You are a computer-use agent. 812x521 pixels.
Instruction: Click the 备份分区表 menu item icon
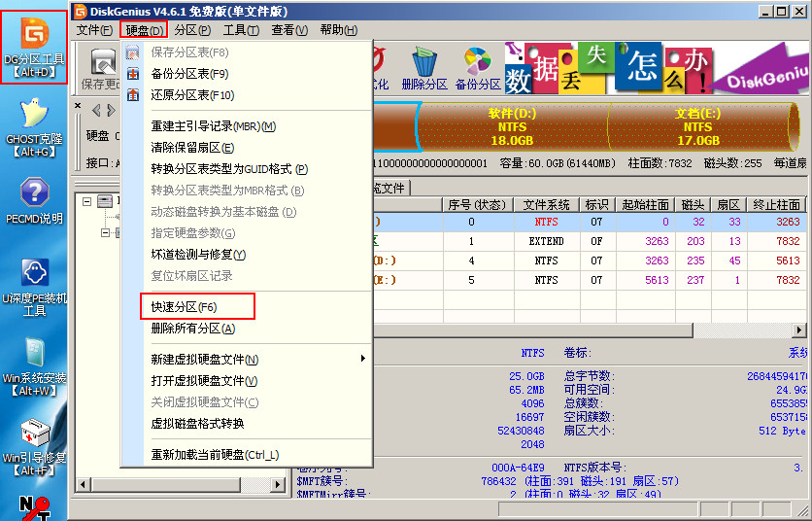tap(133, 74)
